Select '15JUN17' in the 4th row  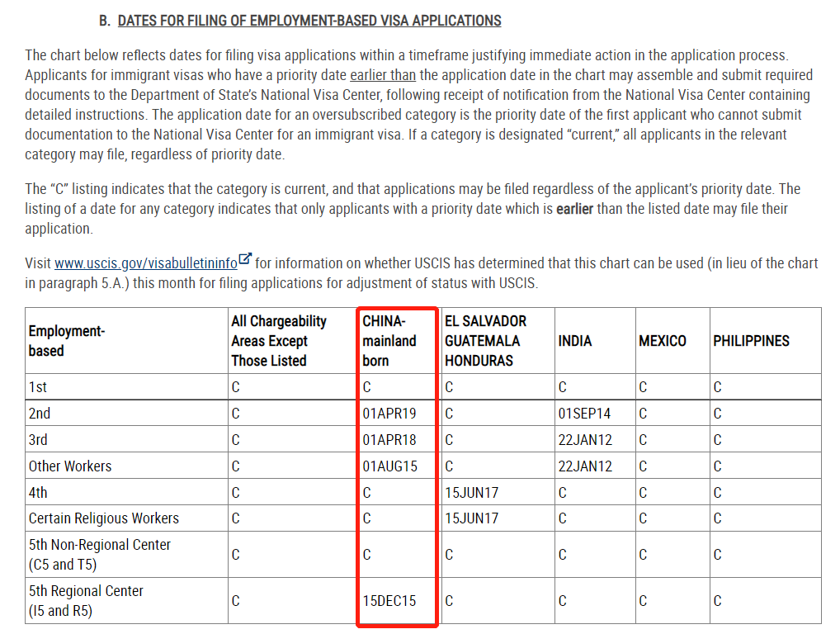coord(471,493)
